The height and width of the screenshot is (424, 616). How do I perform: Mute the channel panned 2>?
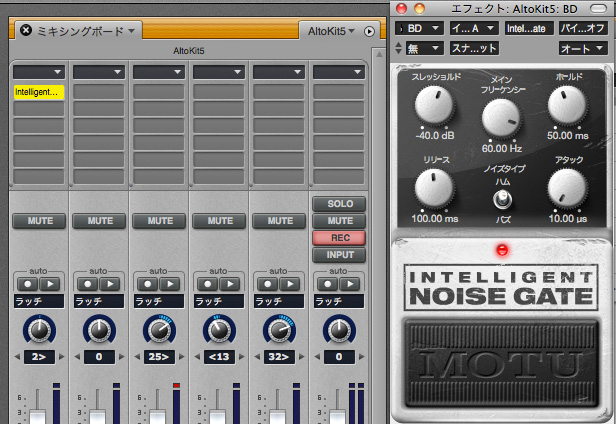click(39, 221)
